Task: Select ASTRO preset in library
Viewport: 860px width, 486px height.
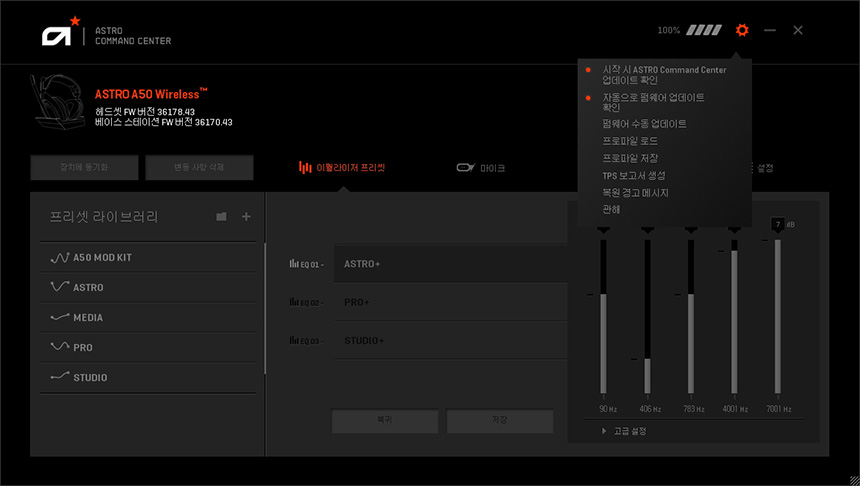Action: (x=148, y=287)
